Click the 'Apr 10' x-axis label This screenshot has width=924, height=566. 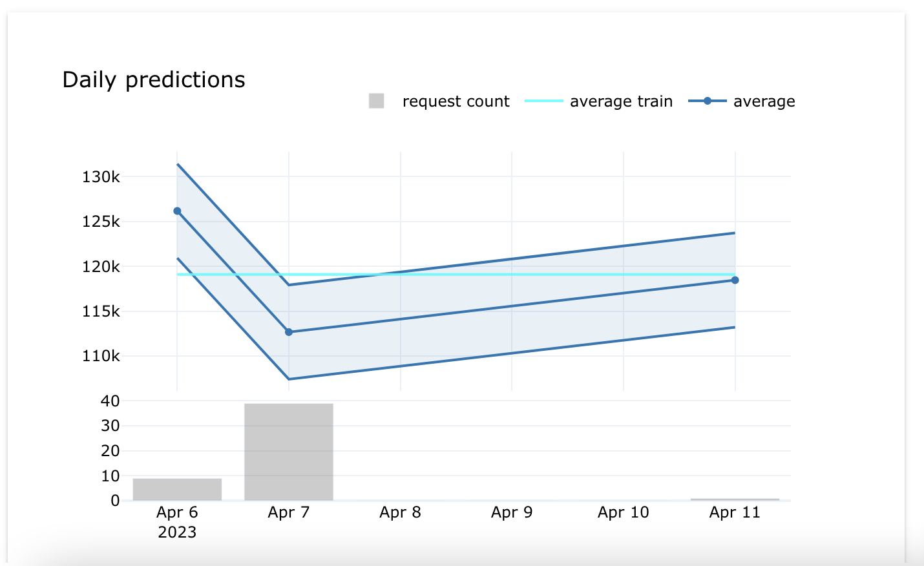(624, 512)
